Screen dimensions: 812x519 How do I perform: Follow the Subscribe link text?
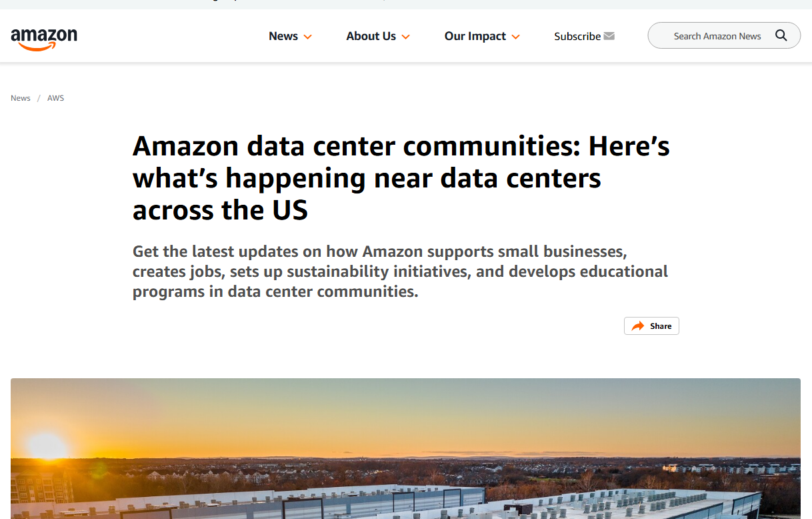(x=577, y=36)
